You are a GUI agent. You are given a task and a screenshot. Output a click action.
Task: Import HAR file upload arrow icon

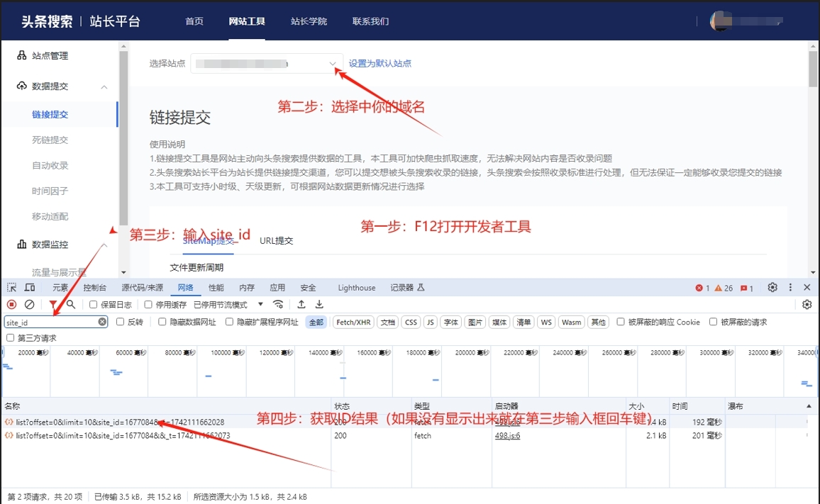pos(301,304)
